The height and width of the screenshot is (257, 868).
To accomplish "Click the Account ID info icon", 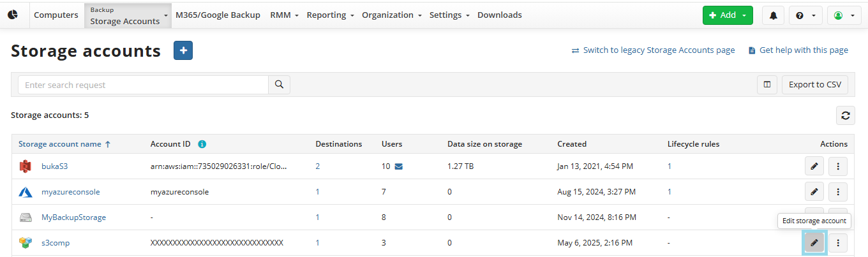I will tap(202, 144).
